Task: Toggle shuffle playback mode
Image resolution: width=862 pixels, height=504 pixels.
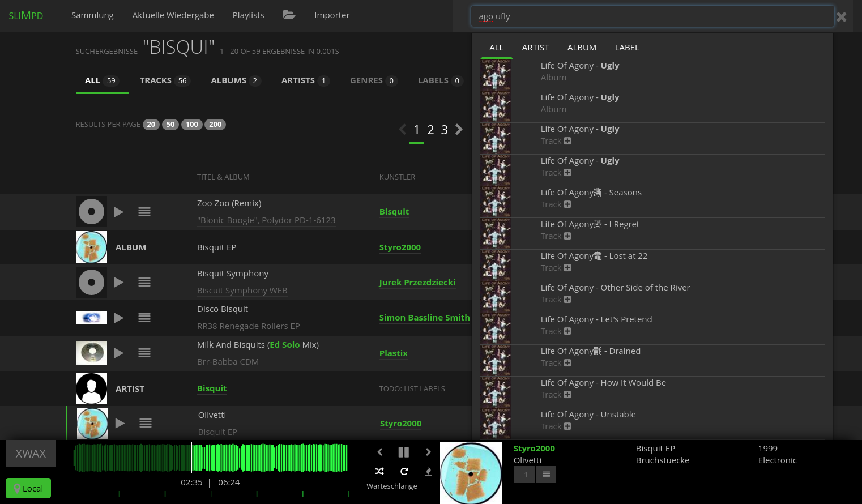Action: tap(379, 471)
